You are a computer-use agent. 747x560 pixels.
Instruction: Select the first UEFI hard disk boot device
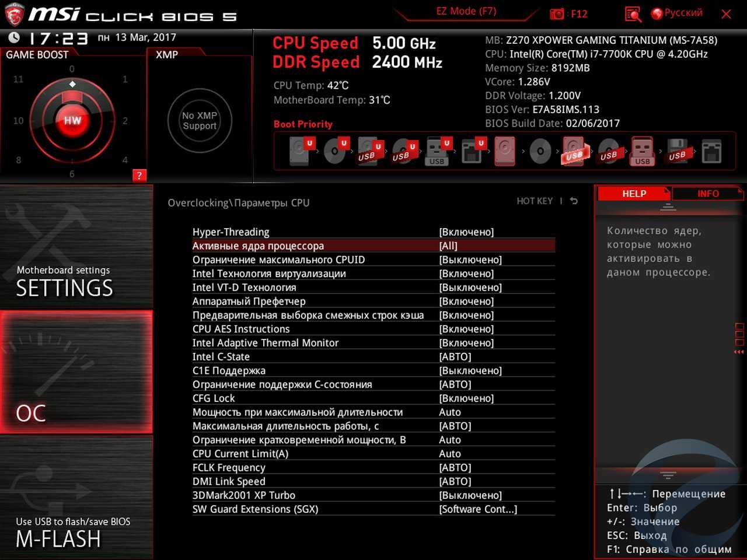point(299,151)
